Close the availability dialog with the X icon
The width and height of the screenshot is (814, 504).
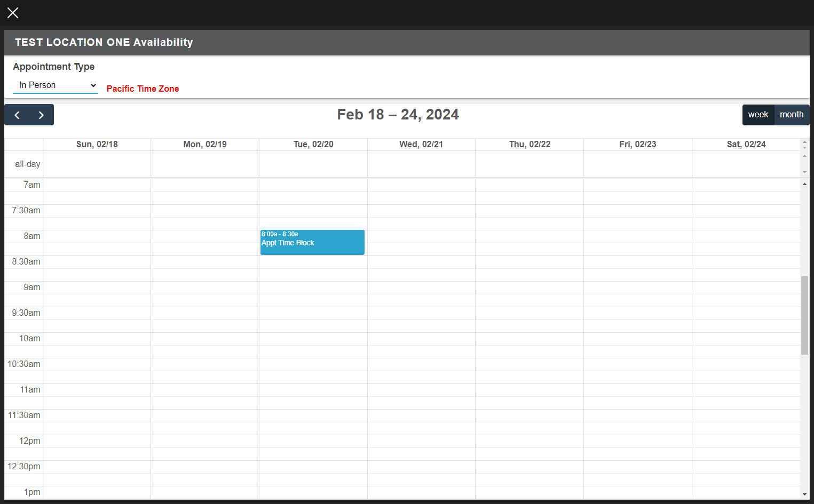(x=13, y=13)
